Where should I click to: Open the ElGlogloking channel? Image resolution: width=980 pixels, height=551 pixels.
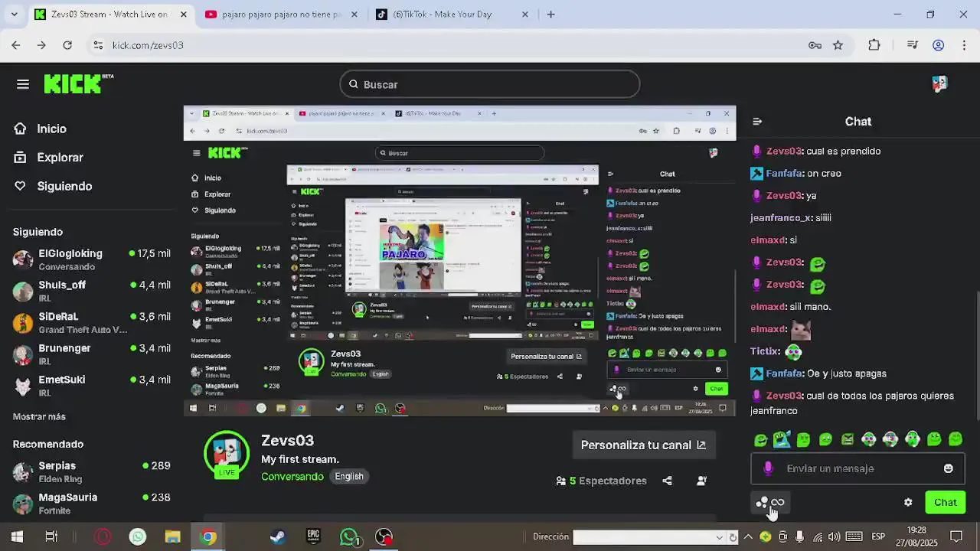[92, 259]
